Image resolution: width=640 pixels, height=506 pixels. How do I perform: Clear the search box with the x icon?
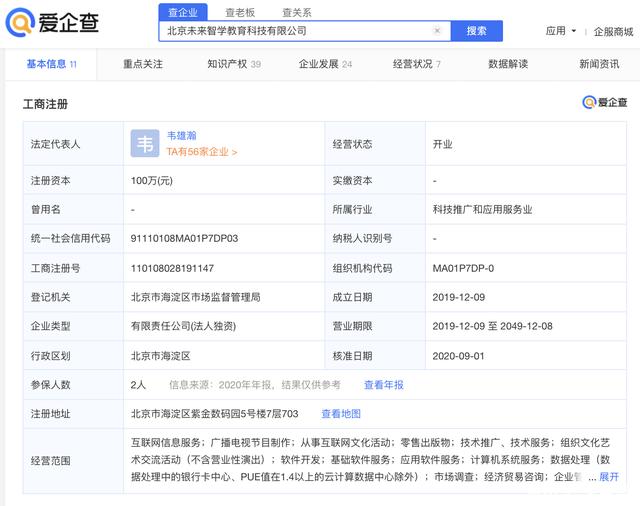(x=437, y=31)
